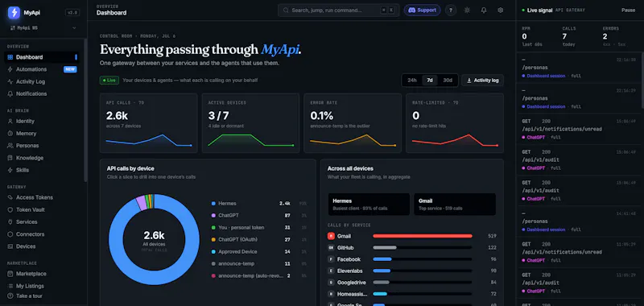This screenshot has width=644, height=306.
Task: Click the My Listings icon
Action: (10, 286)
